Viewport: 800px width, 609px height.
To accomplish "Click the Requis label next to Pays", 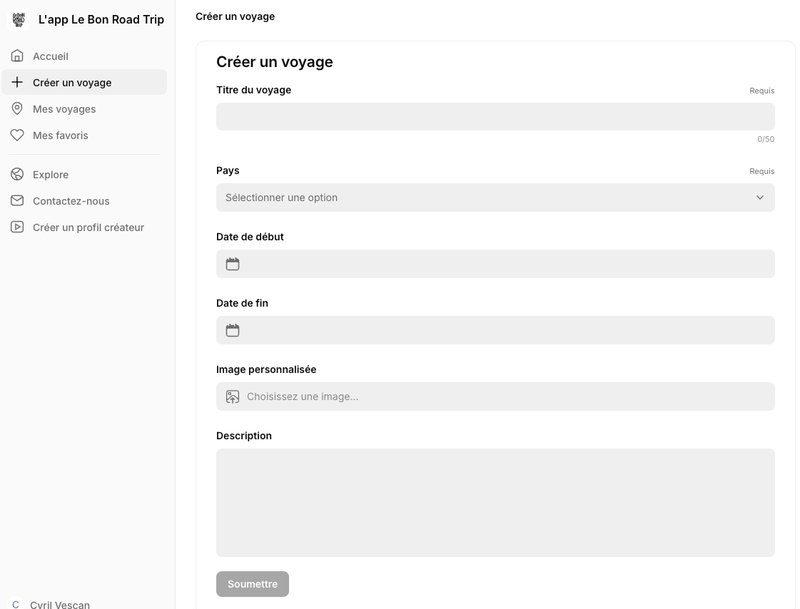I will click(762, 171).
